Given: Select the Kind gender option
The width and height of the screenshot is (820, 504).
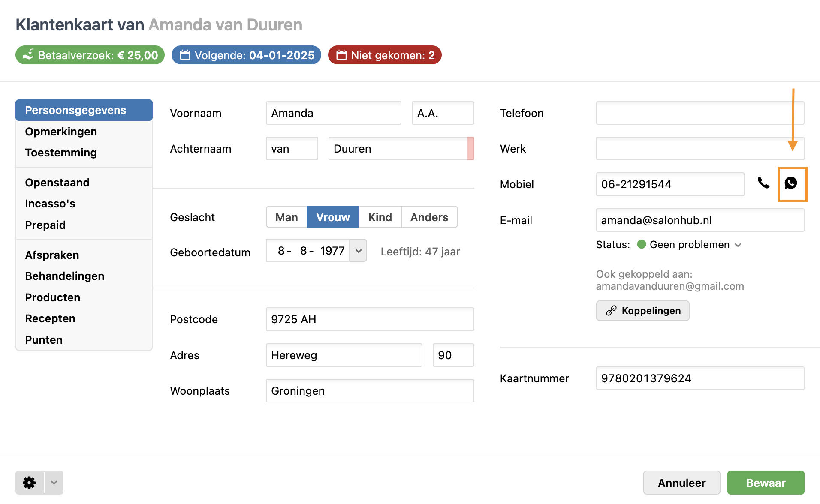Looking at the screenshot, I should click(x=380, y=217).
